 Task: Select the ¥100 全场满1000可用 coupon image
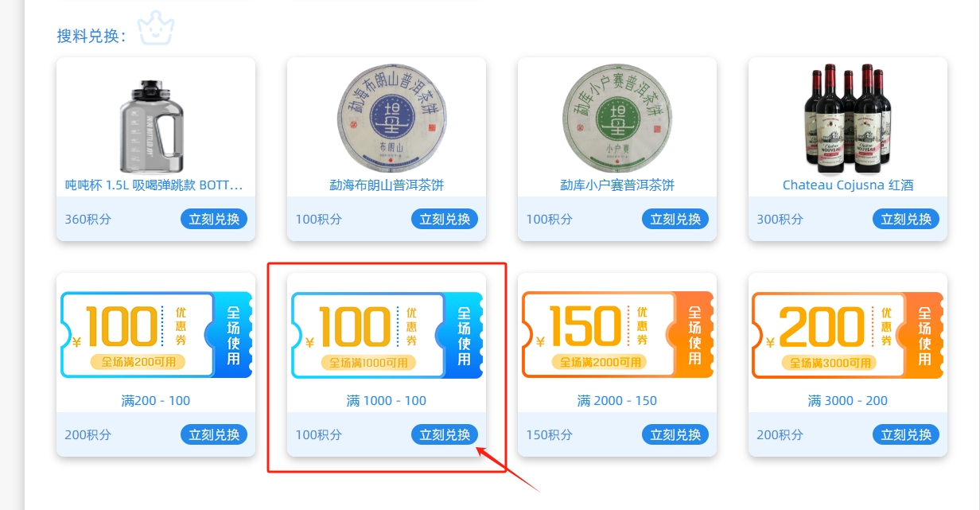pos(387,335)
